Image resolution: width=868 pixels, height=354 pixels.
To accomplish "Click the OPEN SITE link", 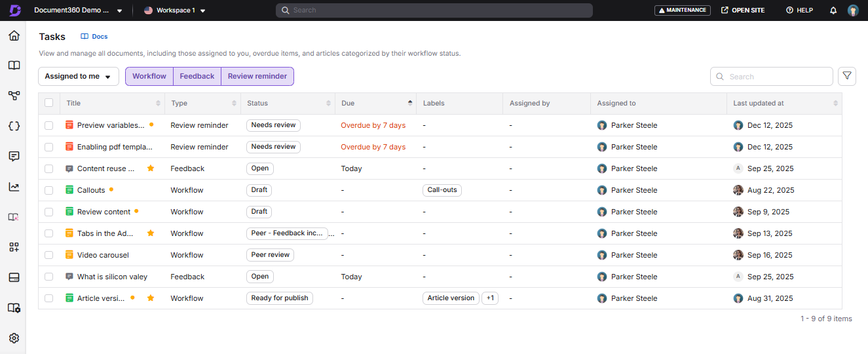I will (743, 10).
